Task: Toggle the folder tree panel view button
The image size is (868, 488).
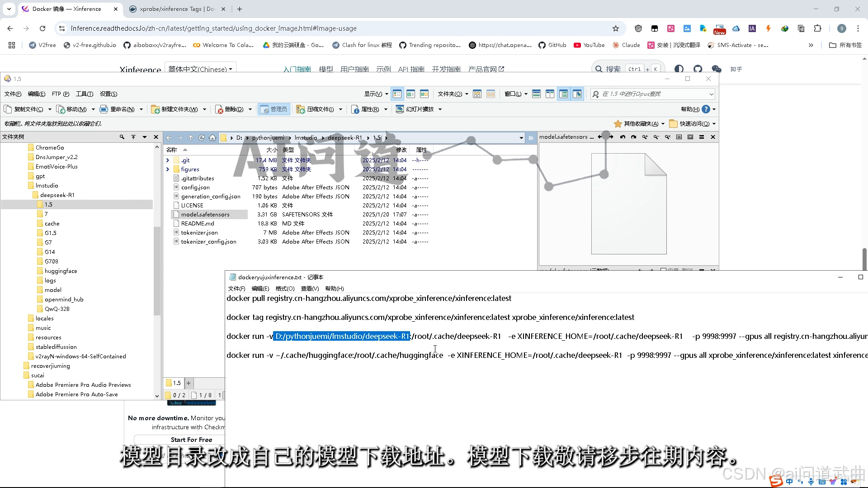Action: click(563, 94)
